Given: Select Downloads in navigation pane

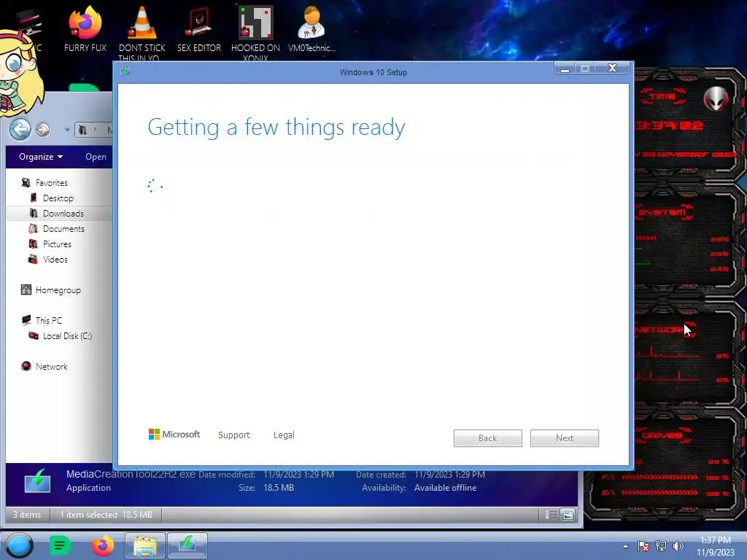Looking at the screenshot, I should (63, 214).
